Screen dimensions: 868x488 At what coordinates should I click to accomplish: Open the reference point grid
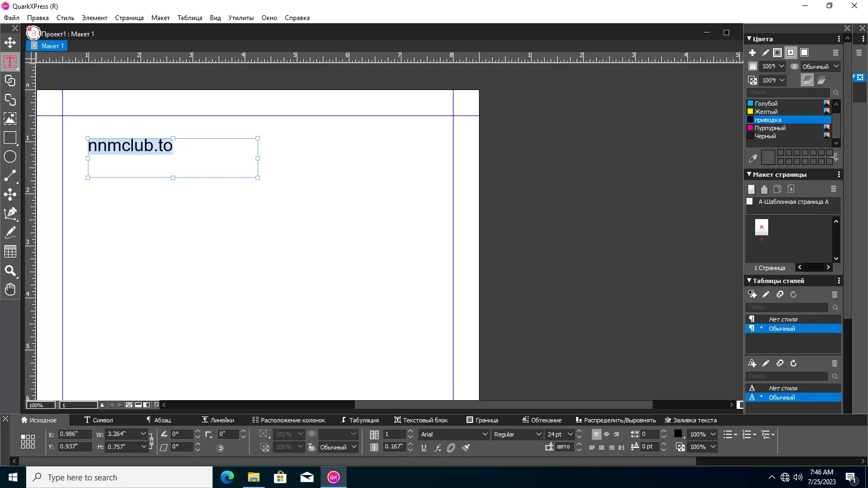[28, 441]
